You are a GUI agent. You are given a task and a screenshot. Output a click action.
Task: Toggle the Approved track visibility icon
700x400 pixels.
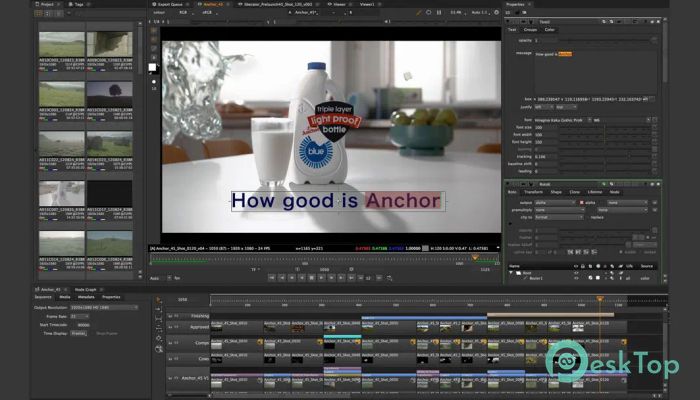tap(176, 327)
